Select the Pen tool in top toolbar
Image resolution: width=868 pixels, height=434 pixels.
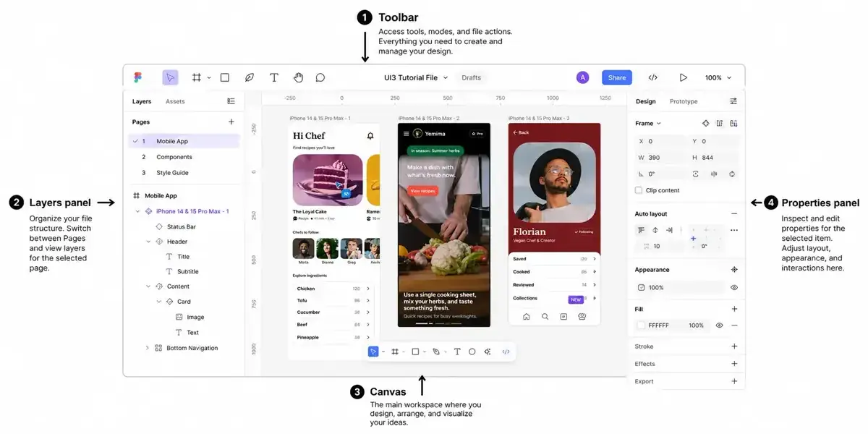point(249,77)
